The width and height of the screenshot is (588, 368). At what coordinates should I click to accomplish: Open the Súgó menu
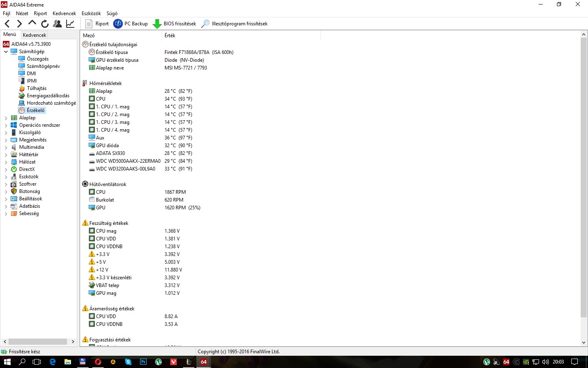tap(112, 13)
